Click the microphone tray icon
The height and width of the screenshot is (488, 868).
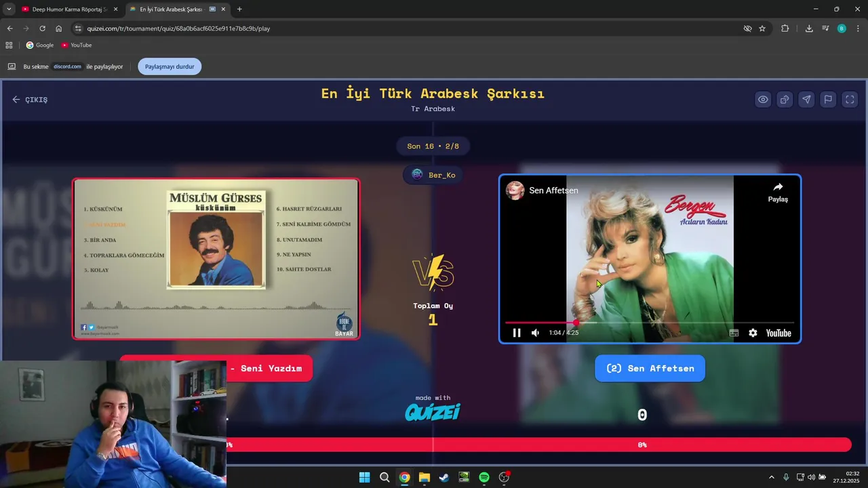786,477
